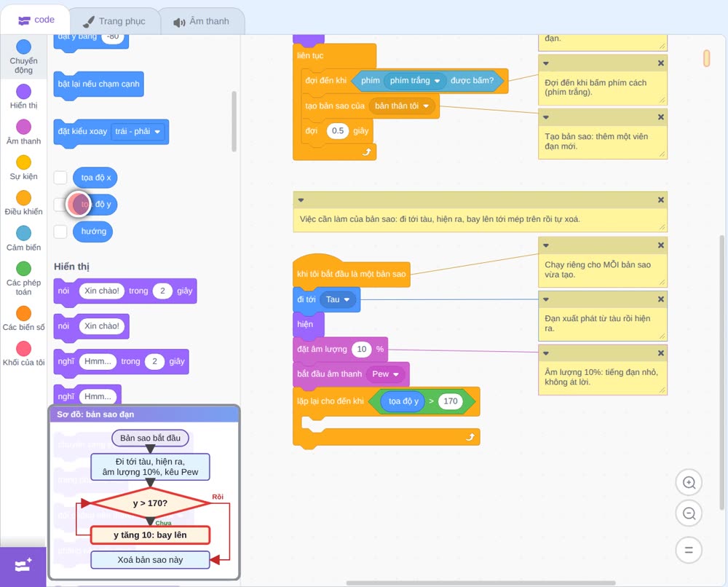728x587 pixels.
Task: Enable the 'hướng' stage monitor checkbox
Action: (60, 232)
